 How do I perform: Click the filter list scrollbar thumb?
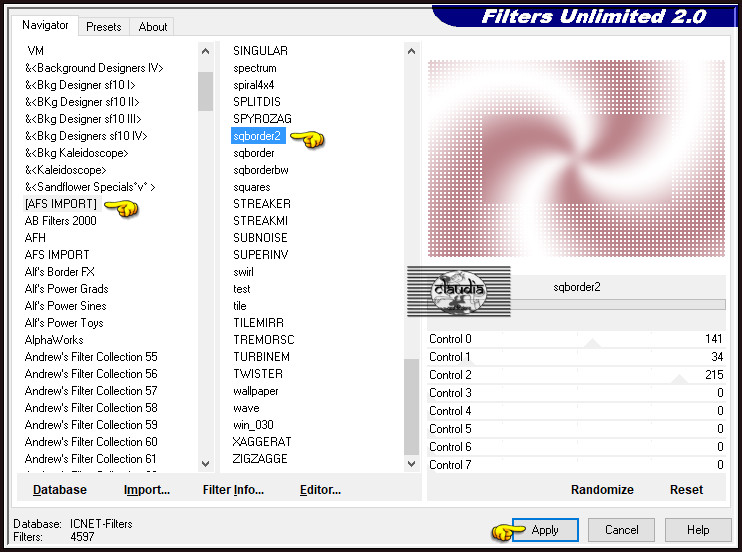(411, 406)
